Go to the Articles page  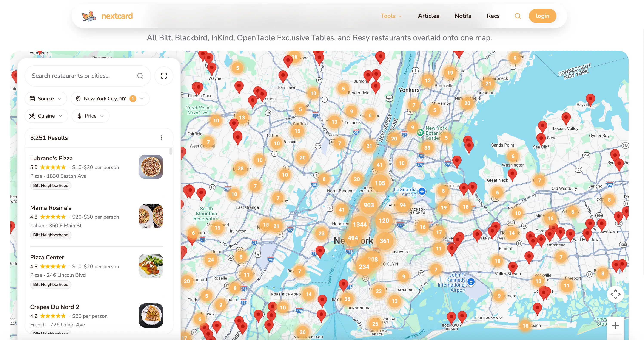tap(428, 16)
